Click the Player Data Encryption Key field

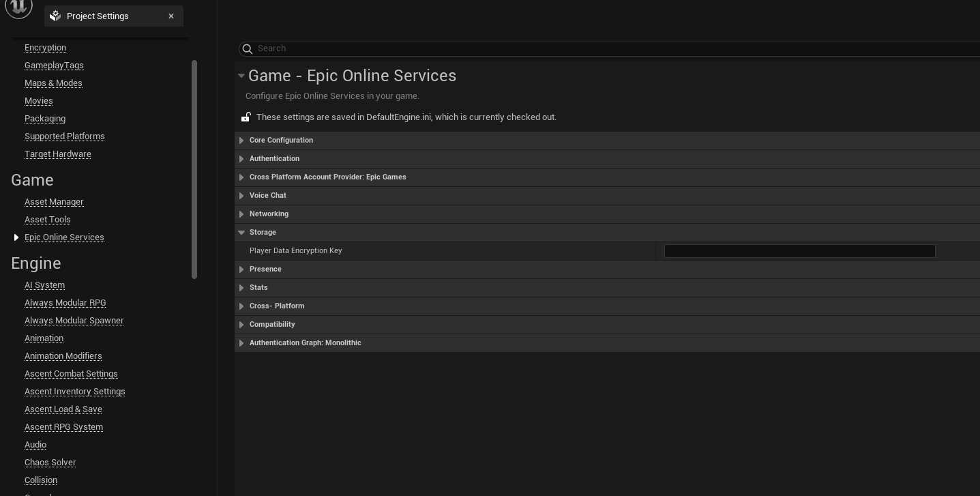click(799, 251)
